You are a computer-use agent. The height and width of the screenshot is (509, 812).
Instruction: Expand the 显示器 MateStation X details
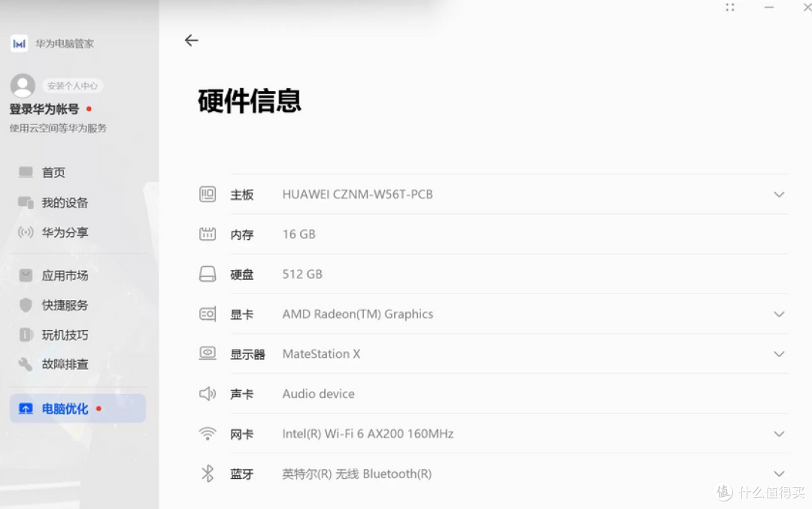779,354
